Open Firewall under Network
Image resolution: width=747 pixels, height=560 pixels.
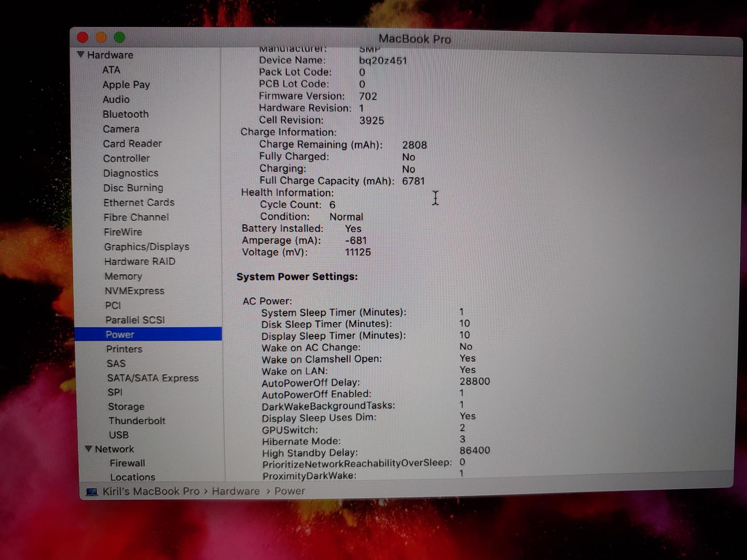(127, 463)
